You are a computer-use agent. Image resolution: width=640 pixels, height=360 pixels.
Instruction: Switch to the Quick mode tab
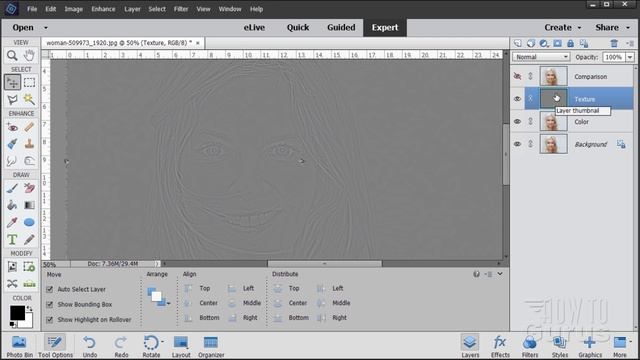[x=298, y=27]
